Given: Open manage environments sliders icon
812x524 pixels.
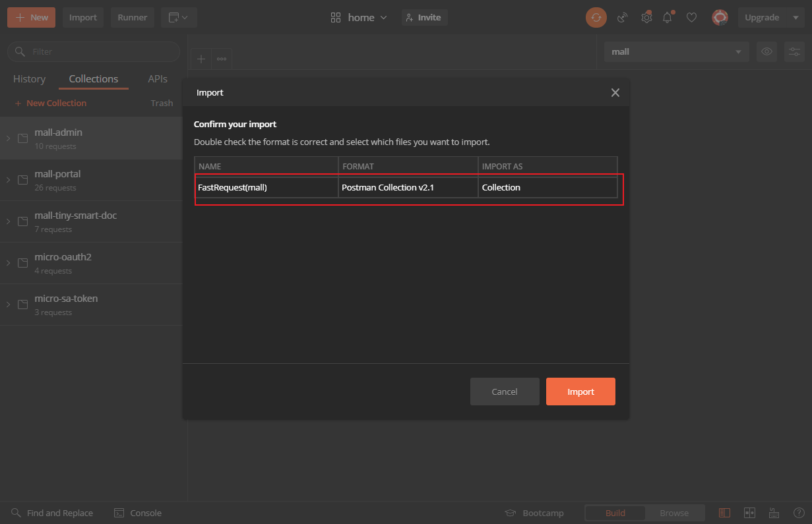Looking at the screenshot, I should 795,51.
